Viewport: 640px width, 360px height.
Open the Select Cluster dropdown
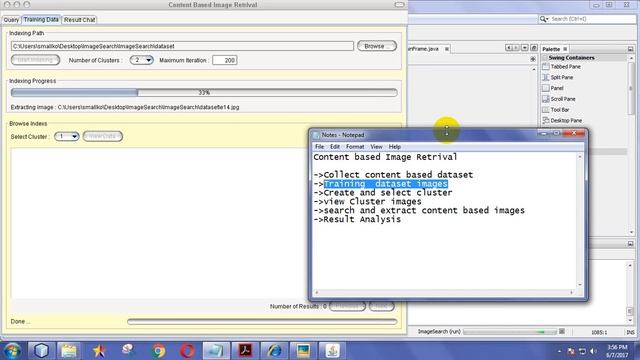point(66,136)
